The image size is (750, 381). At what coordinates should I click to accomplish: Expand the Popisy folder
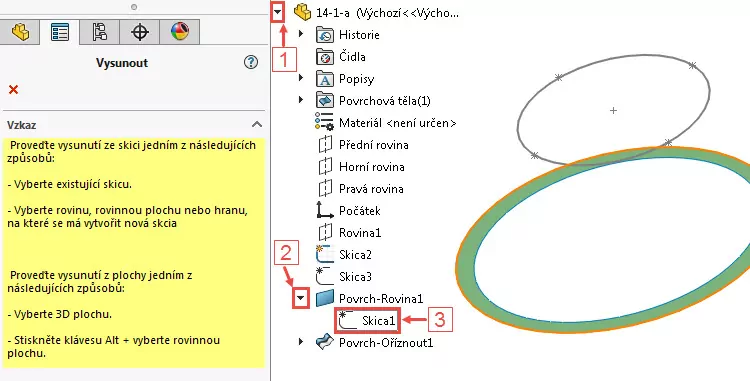(301, 78)
